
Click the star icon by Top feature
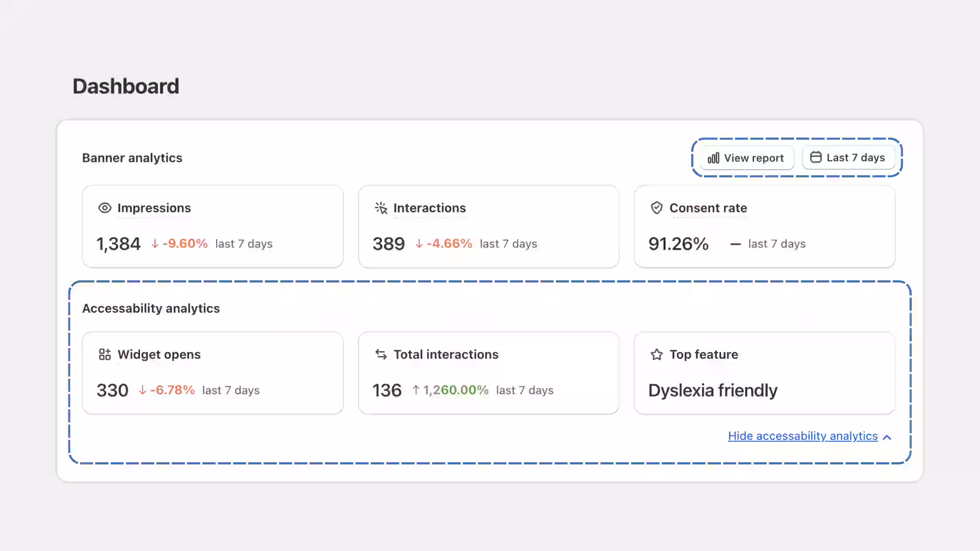pos(657,354)
